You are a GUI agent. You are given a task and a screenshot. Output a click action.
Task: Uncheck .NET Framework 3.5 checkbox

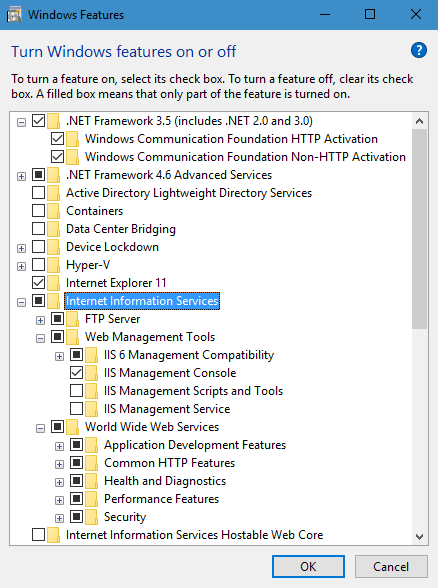point(38,121)
